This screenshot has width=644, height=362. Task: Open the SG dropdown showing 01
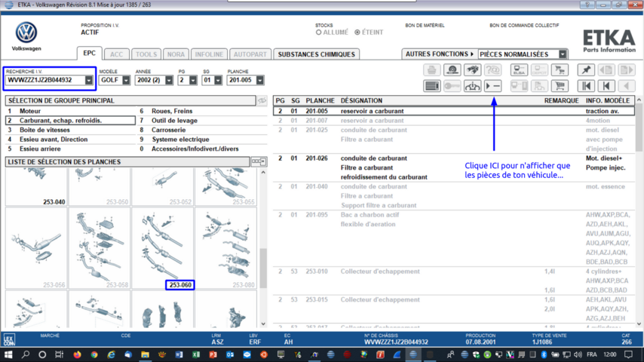[x=218, y=81]
